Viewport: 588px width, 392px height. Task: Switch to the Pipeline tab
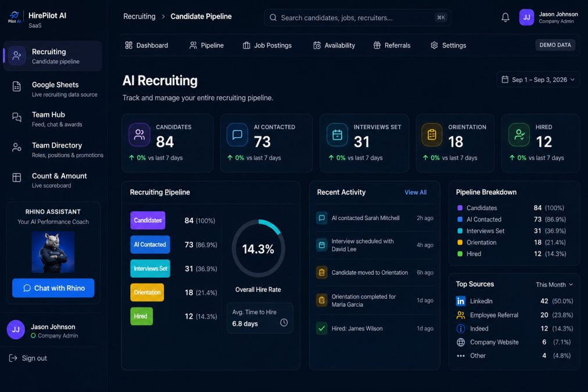pyautogui.click(x=207, y=45)
